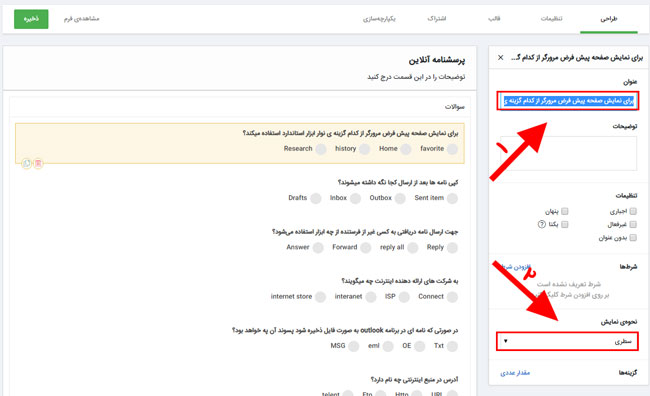This screenshot has width=650, height=396.
Task: Toggle the پنهان checkbox
Action: click(565, 211)
